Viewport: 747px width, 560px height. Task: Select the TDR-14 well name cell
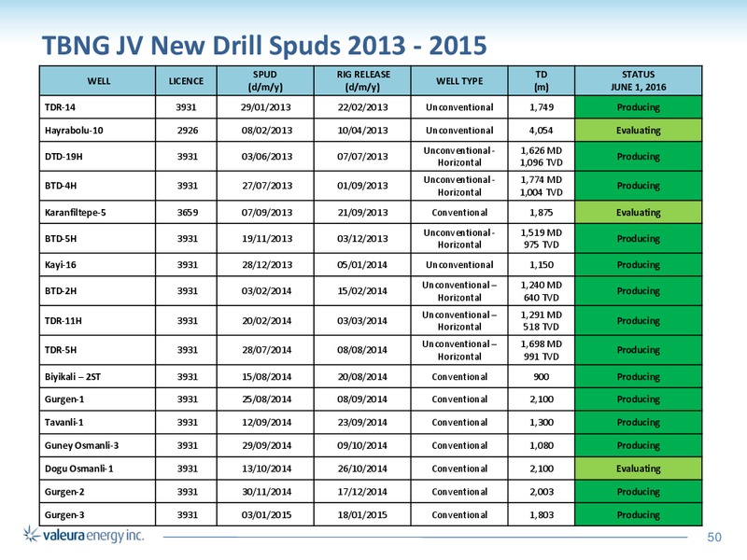click(x=98, y=107)
